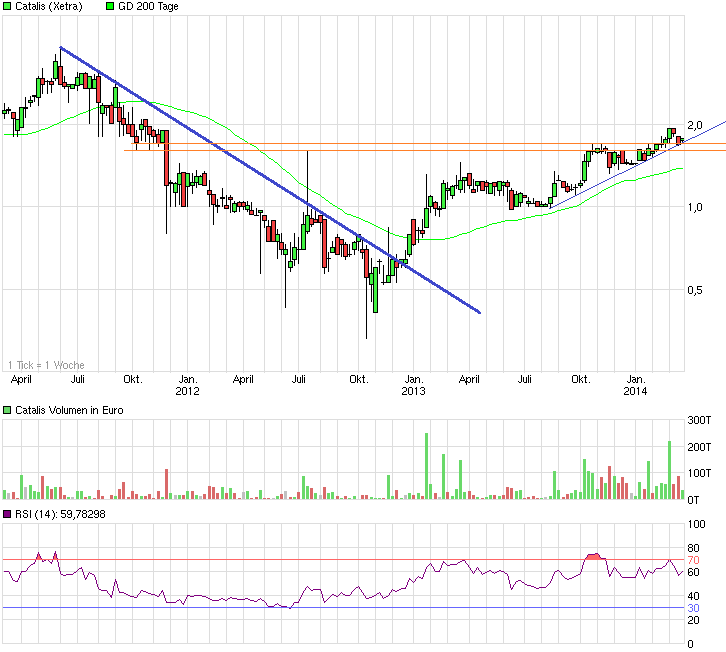
Task: Click the Catalis Volumen legend swatch
Action: coord(7,410)
